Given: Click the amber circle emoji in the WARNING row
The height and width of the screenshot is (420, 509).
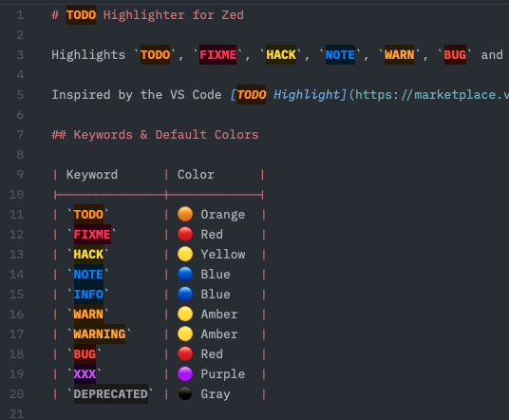Looking at the screenshot, I should point(185,334).
